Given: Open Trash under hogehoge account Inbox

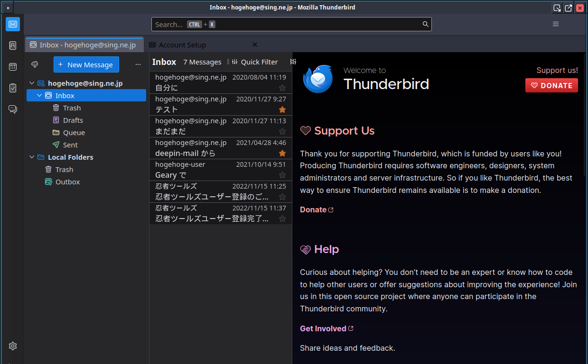Looking at the screenshot, I should coord(86,108).
